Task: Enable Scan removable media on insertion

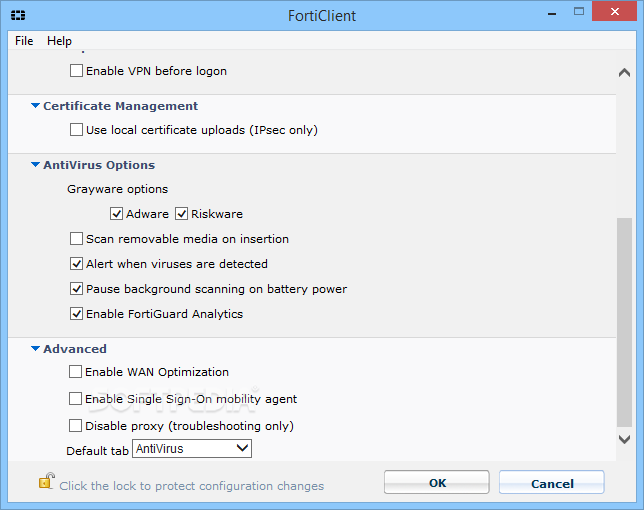Action: click(76, 239)
